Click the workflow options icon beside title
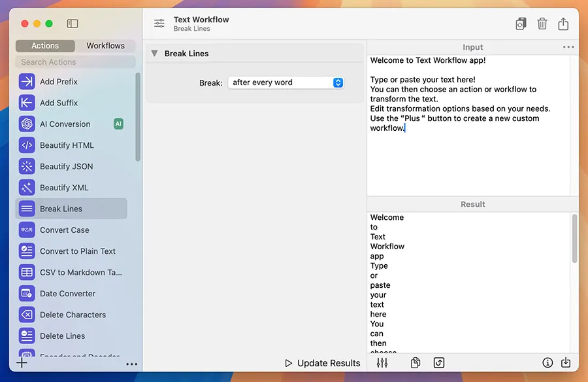Image resolution: width=588 pixels, height=382 pixels. [159, 24]
